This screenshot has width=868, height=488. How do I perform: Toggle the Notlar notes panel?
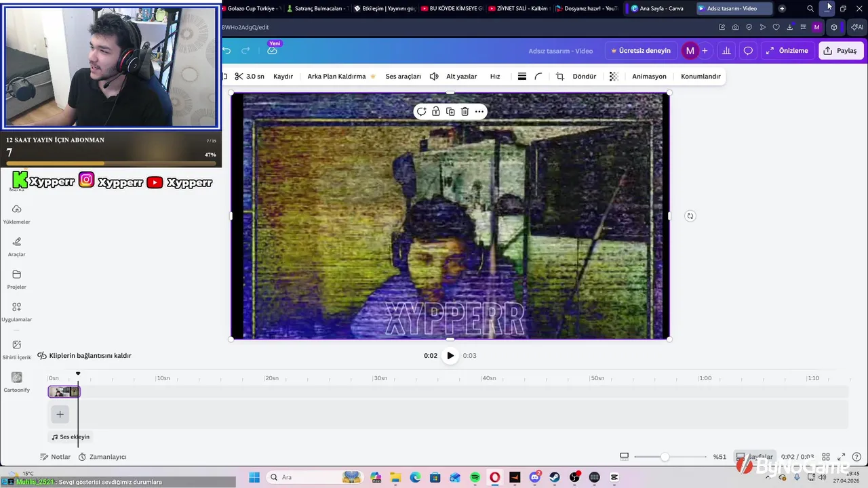56,457
